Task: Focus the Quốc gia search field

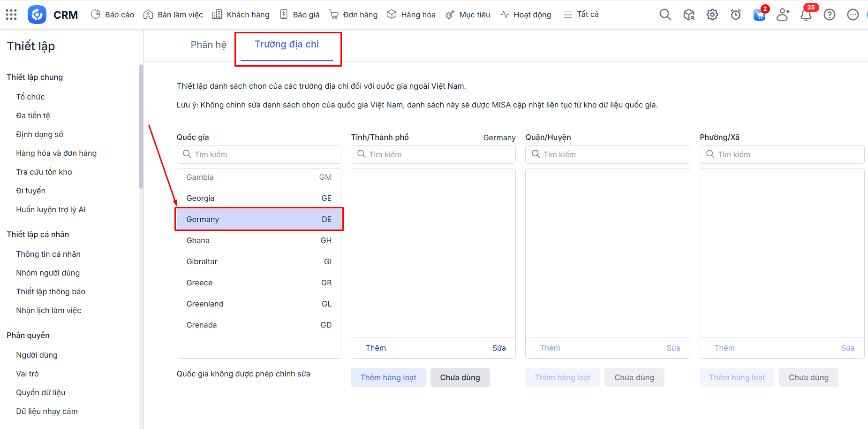Action: coord(259,154)
